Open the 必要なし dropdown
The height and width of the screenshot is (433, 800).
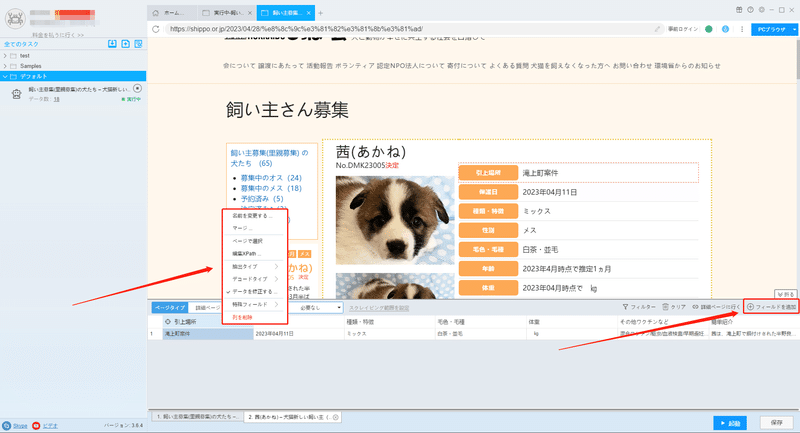(x=319, y=308)
